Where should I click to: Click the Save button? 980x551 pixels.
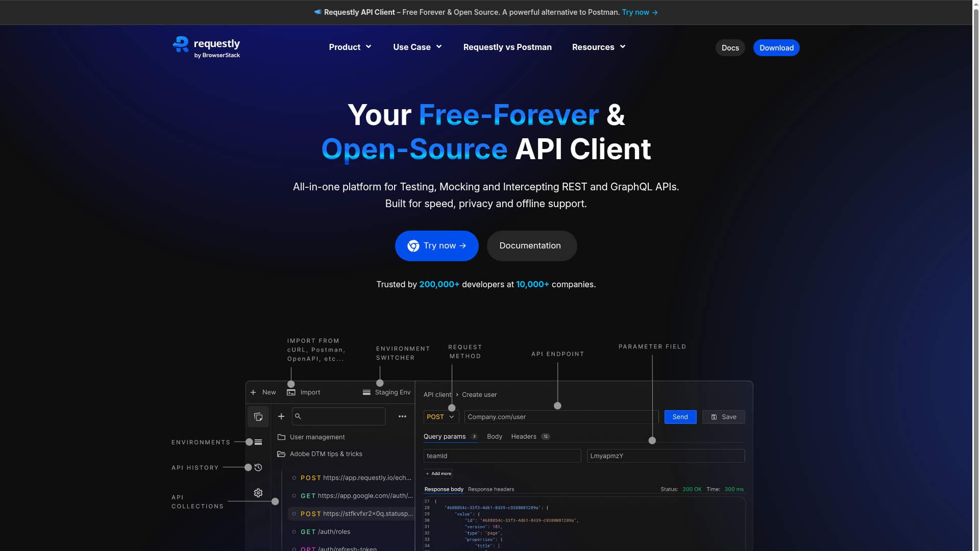tap(724, 417)
